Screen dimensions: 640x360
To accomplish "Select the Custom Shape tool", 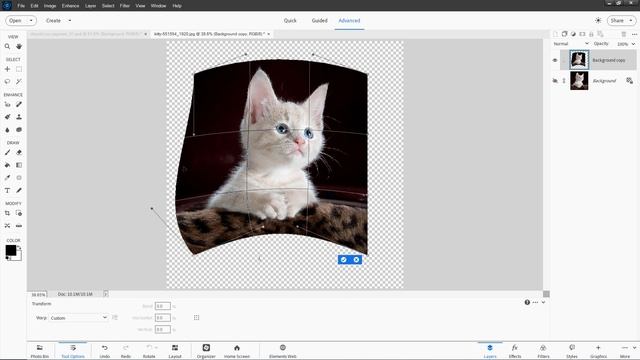I will click(x=19, y=178).
